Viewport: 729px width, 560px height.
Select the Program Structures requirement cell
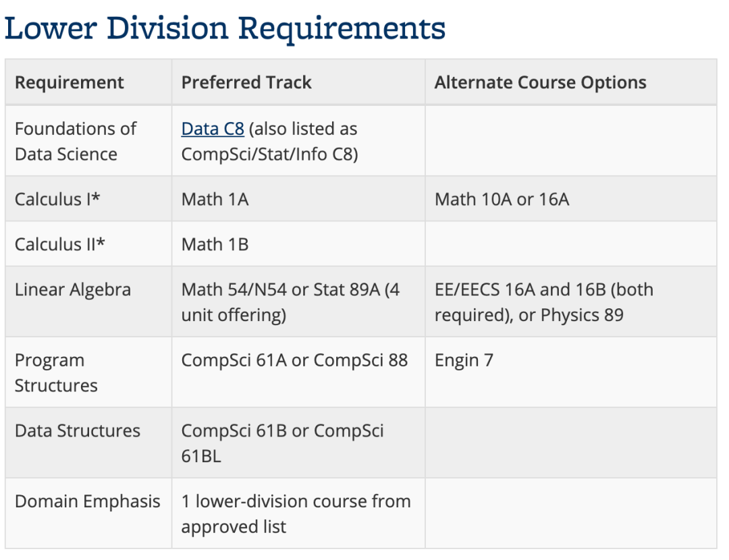pyautogui.click(x=56, y=372)
